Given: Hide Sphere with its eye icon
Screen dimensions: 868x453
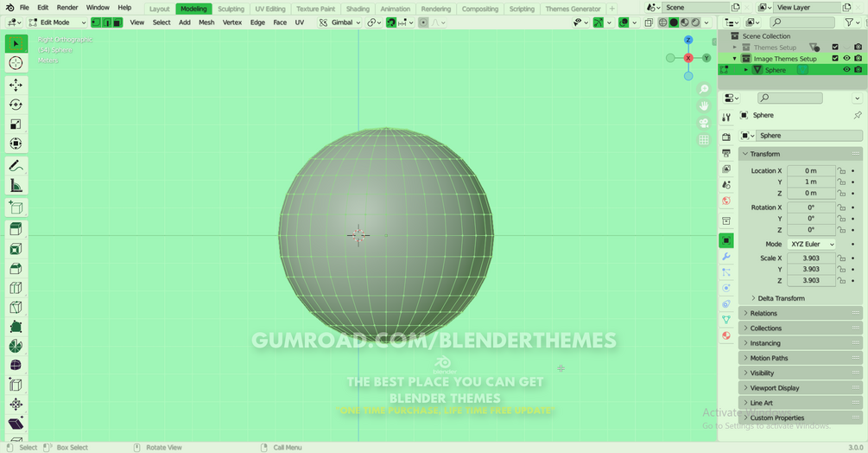Looking at the screenshot, I should click(x=846, y=70).
